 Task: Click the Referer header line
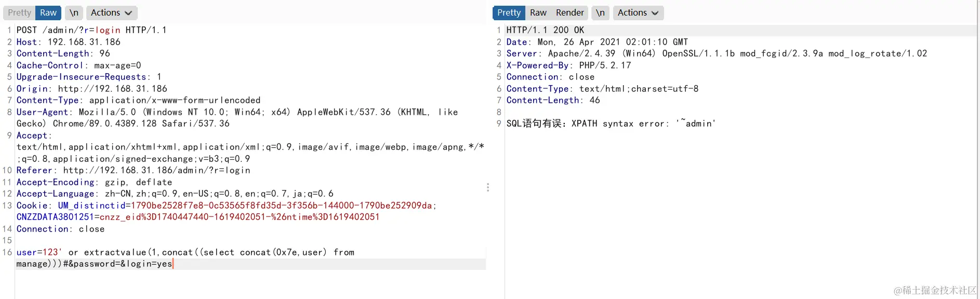point(133,170)
